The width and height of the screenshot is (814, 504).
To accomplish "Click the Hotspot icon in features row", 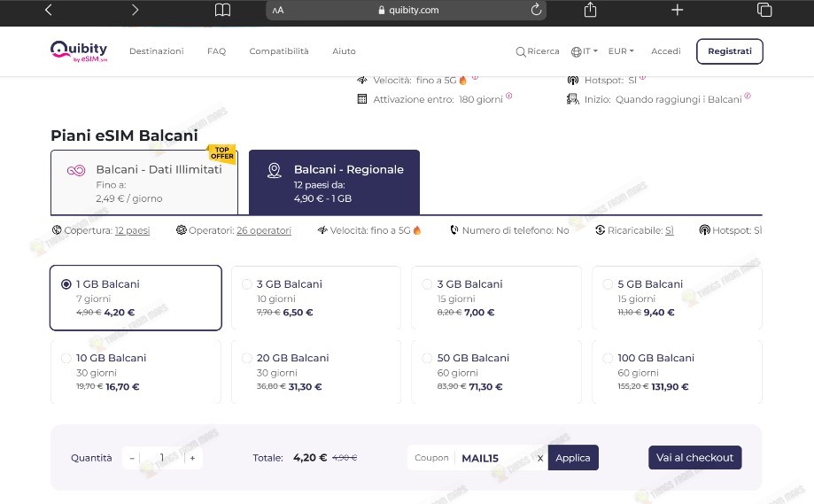I will (x=704, y=230).
